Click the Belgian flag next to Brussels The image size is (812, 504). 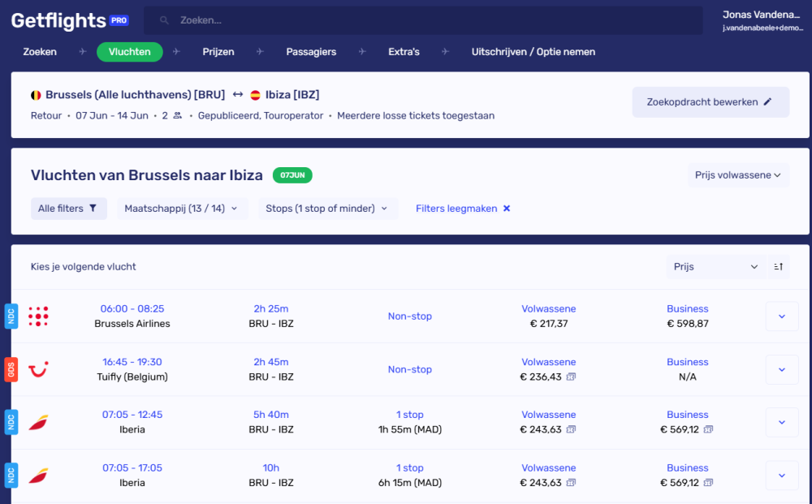(x=34, y=94)
